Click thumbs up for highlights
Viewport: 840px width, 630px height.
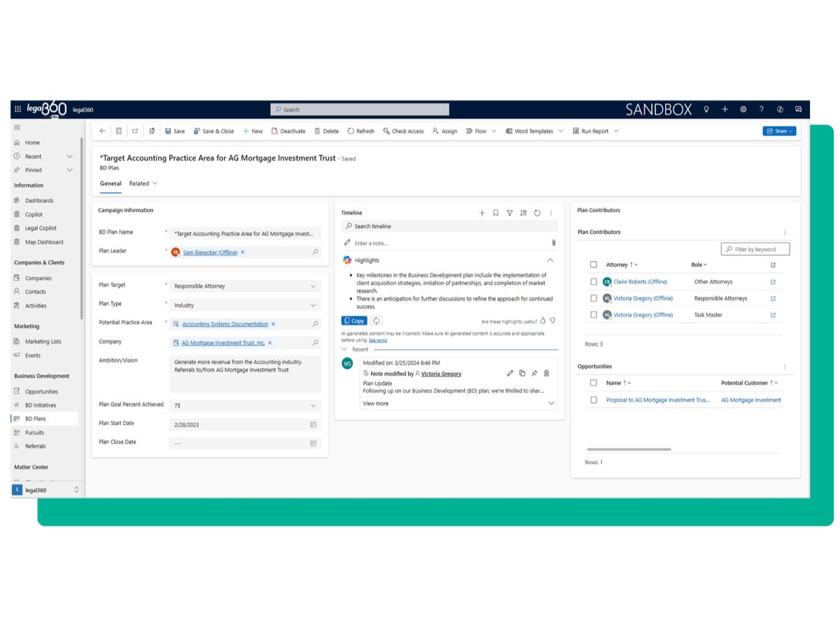click(542, 321)
